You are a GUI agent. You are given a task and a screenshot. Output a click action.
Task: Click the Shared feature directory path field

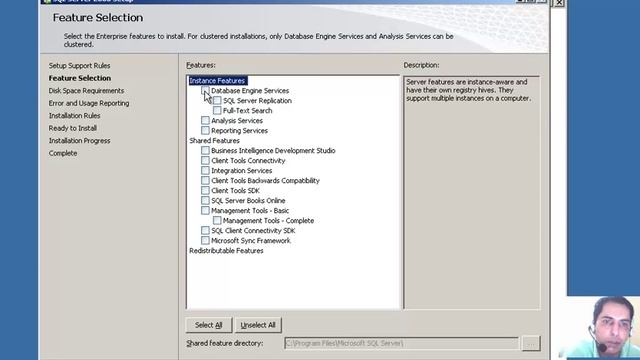pos(401,344)
